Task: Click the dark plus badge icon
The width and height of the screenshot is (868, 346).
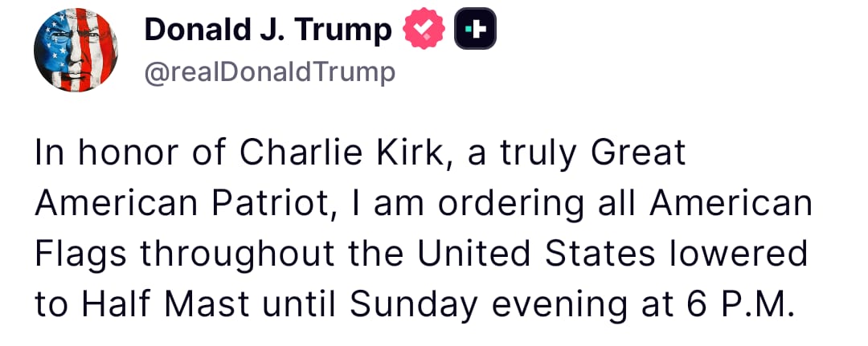Action: pyautogui.click(x=475, y=31)
